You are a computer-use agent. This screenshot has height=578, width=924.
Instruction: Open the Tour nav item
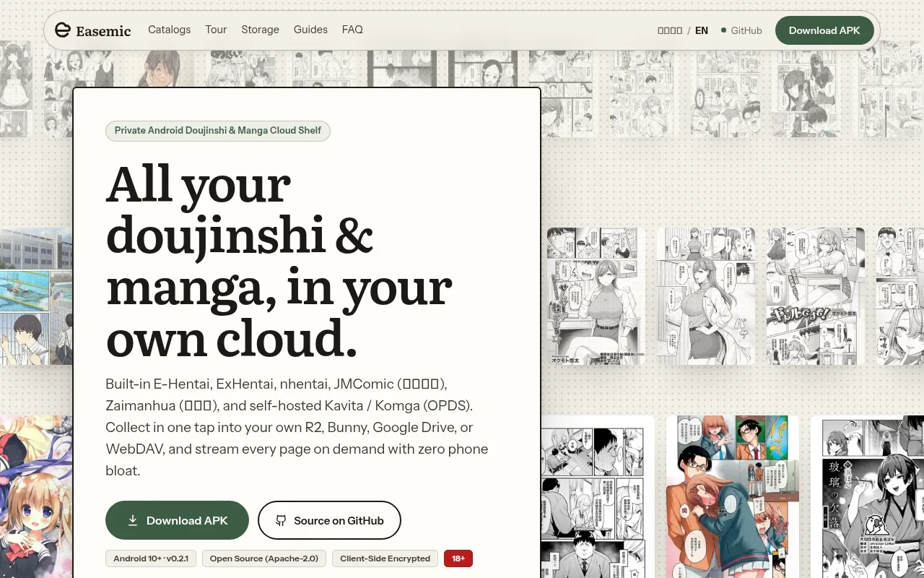pos(216,30)
